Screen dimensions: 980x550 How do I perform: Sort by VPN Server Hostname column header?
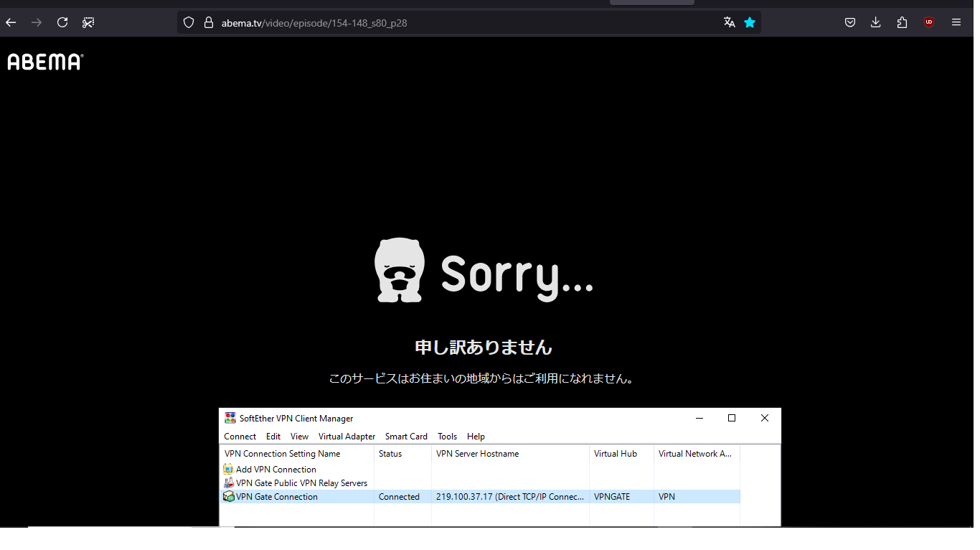point(510,454)
